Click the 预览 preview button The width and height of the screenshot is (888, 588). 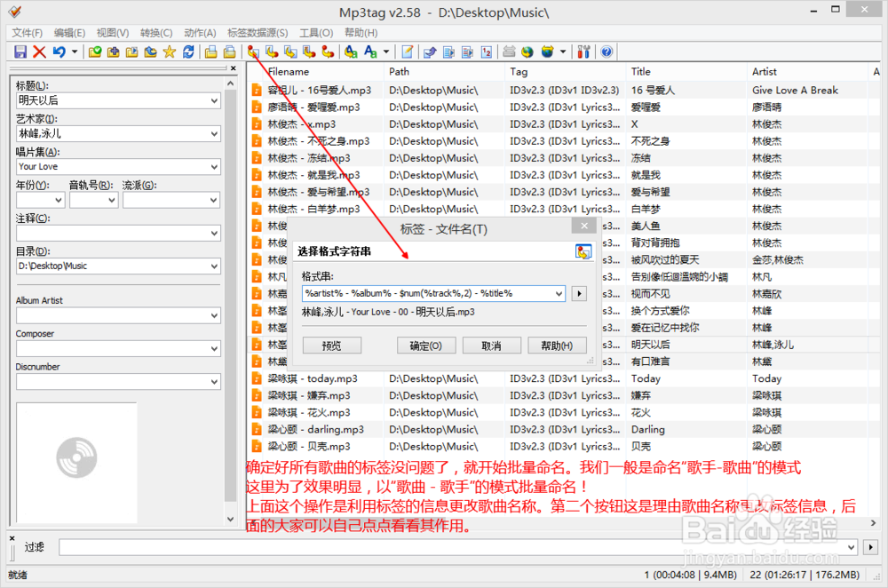[332, 346]
